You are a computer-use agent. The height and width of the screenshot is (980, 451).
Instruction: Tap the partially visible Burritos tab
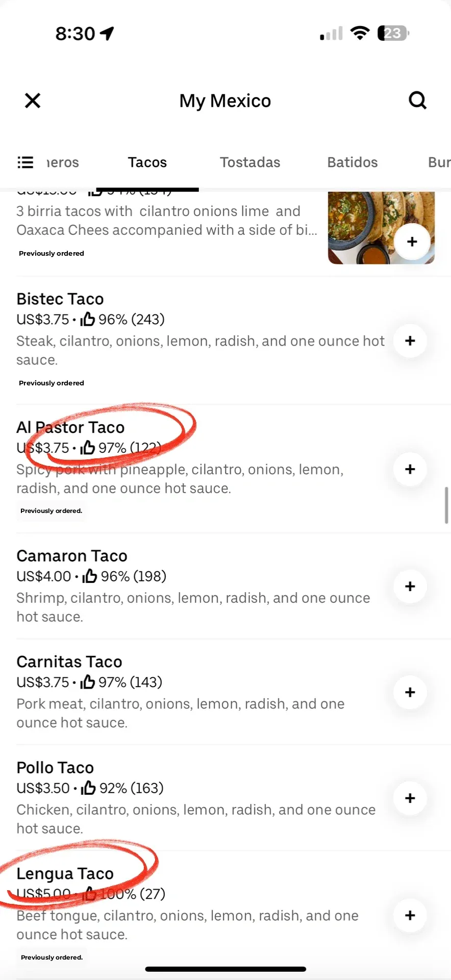pyautogui.click(x=439, y=162)
